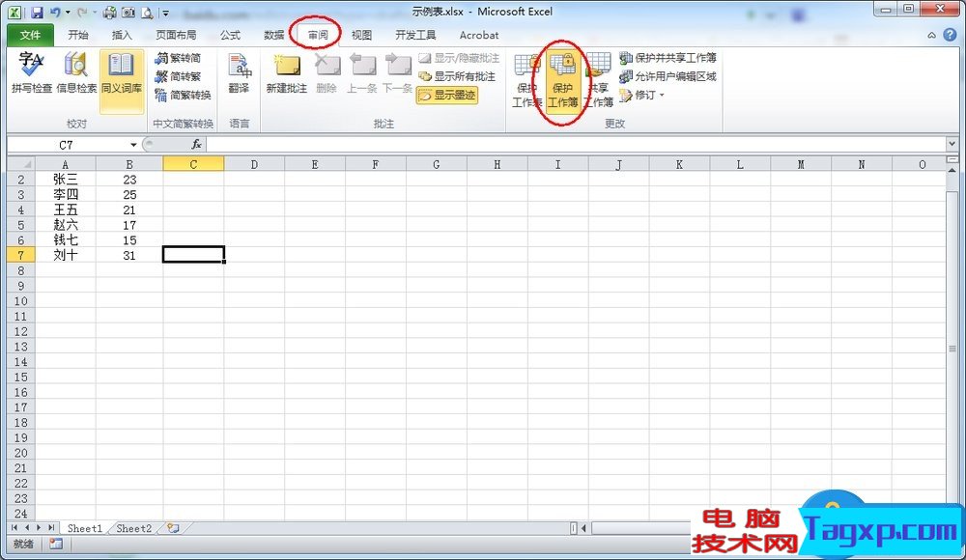
Task: Go to last sheet navigation arrow
Action: point(51,528)
